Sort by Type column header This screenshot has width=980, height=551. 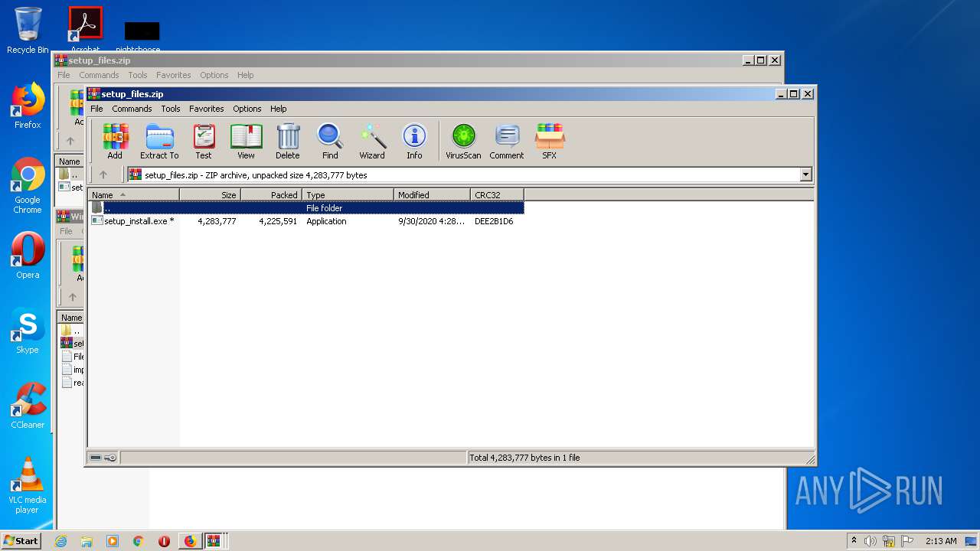(x=348, y=195)
